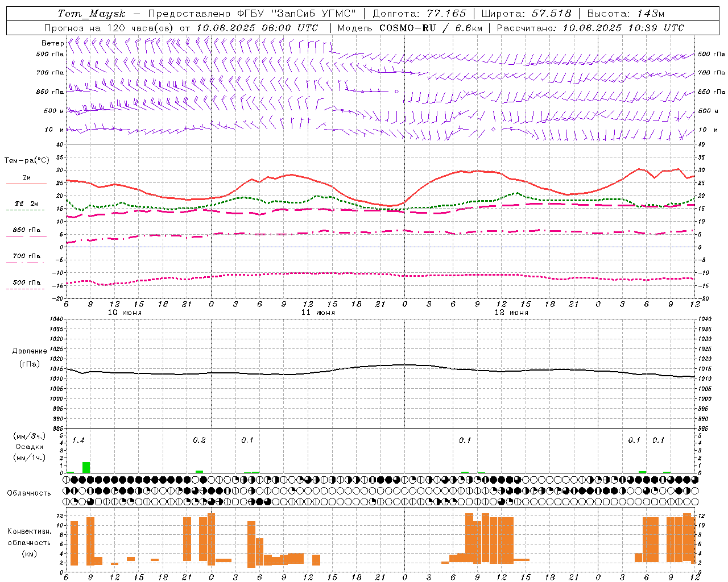Select the provider text ФГБУ "ЗапСиб УГМС"
This screenshot has height=582, width=728.
pyautogui.click(x=296, y=14)
